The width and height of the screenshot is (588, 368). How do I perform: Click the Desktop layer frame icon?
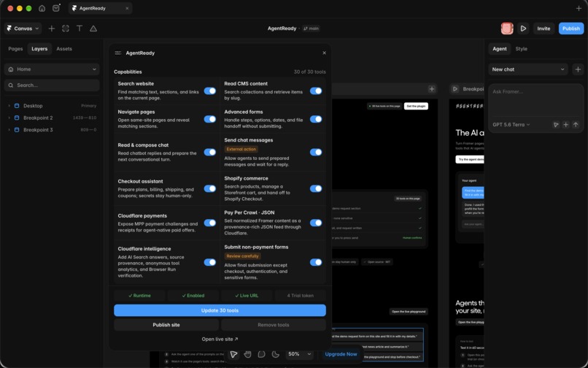coord(17,106)
